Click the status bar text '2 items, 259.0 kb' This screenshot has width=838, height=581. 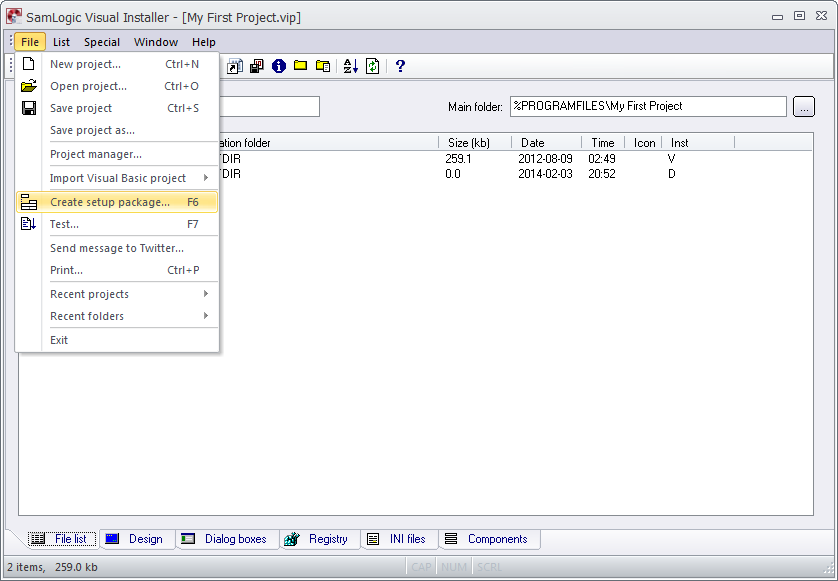[x=52, y=567]
